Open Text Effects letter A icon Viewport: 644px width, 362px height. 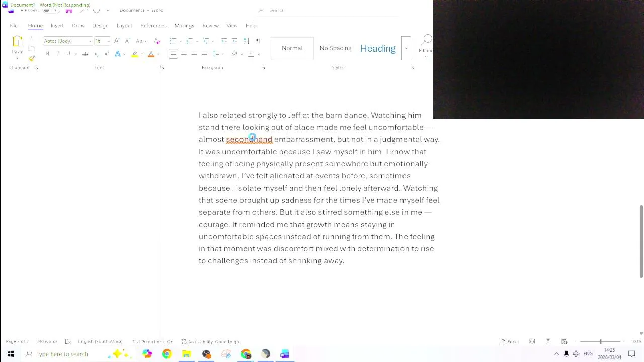point(117,54)
